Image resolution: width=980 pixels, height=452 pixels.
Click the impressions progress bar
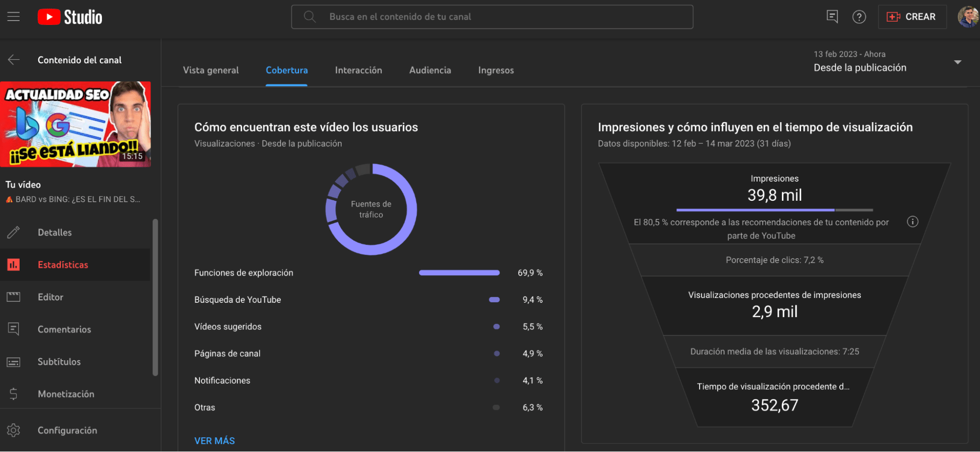pyautogui.click(x=774, y=210)
